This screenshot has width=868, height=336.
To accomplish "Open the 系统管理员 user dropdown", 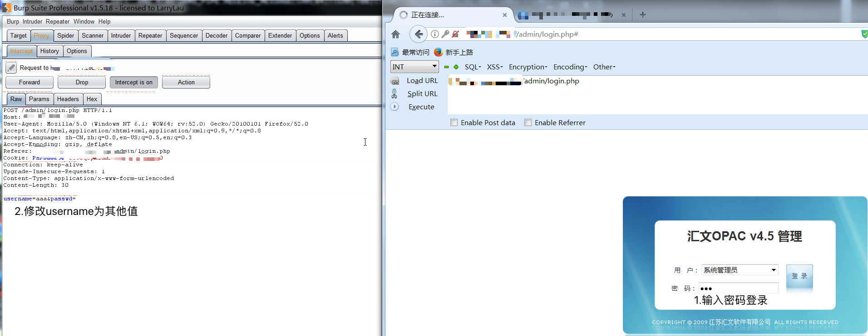I will [x=740, y=270].
